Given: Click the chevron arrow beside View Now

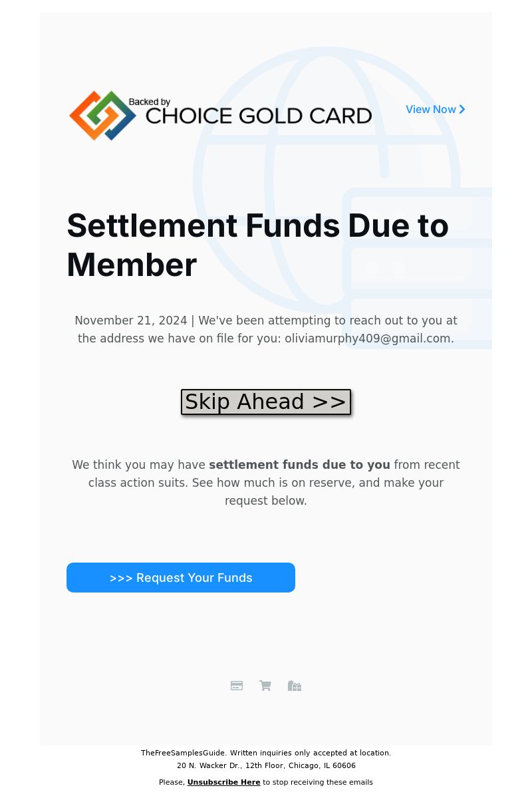Looking at the screenshot, I should pyautogui.click(x=462, y=109).
